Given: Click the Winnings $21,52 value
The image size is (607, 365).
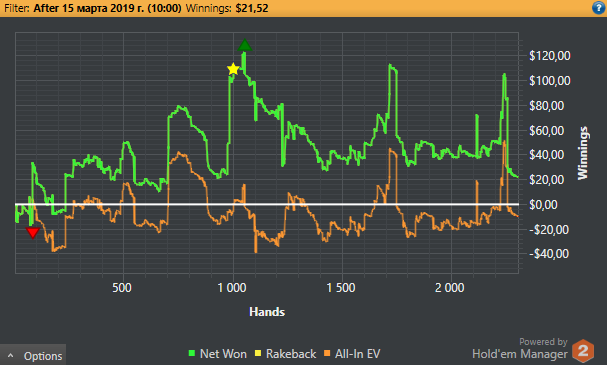Looking at the screenshot, I should click(252, 8).
